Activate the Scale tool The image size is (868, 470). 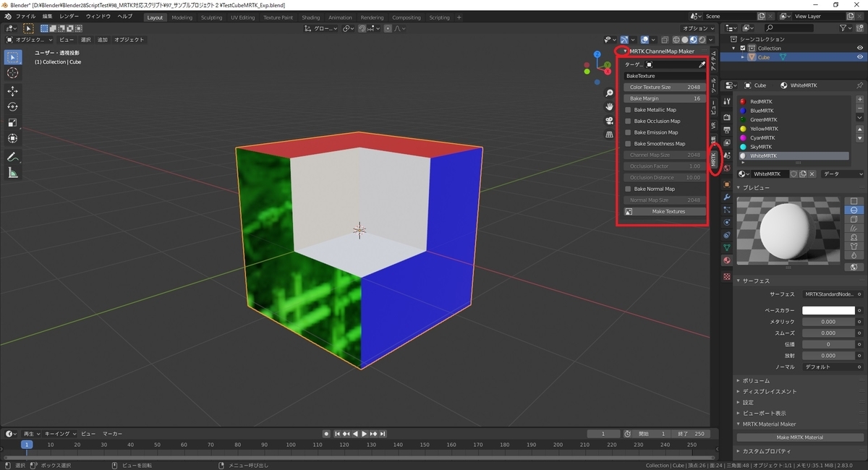pyautogui.click(x=13, y=123)
